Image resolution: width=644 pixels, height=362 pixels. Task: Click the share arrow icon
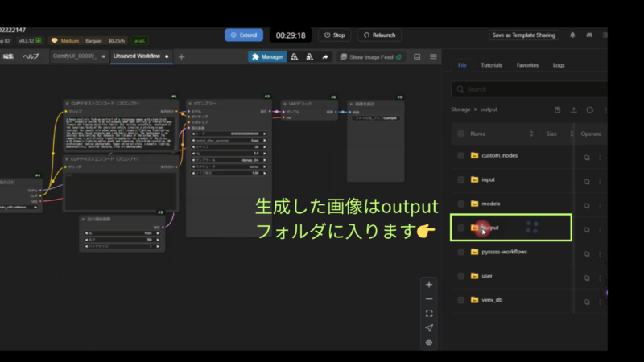click(325, 57)
